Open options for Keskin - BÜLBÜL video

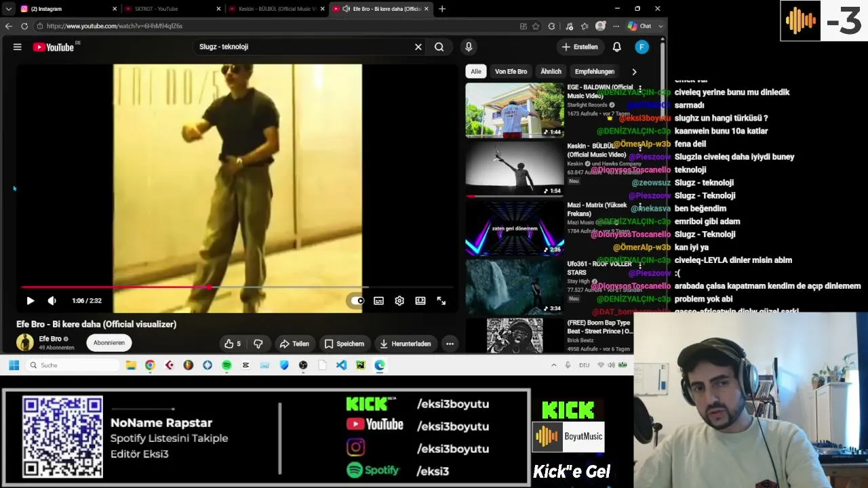click(x=639, y=148)
